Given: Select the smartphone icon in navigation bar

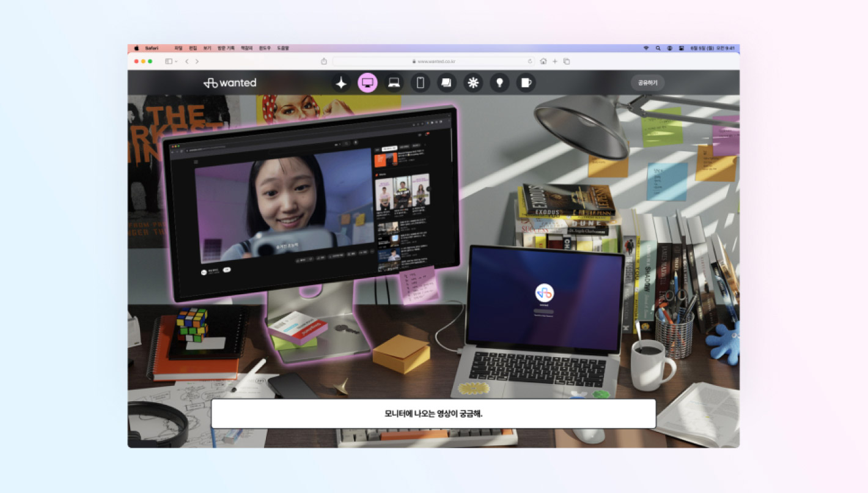Looking at the screenshot, I should pos(421,83).
